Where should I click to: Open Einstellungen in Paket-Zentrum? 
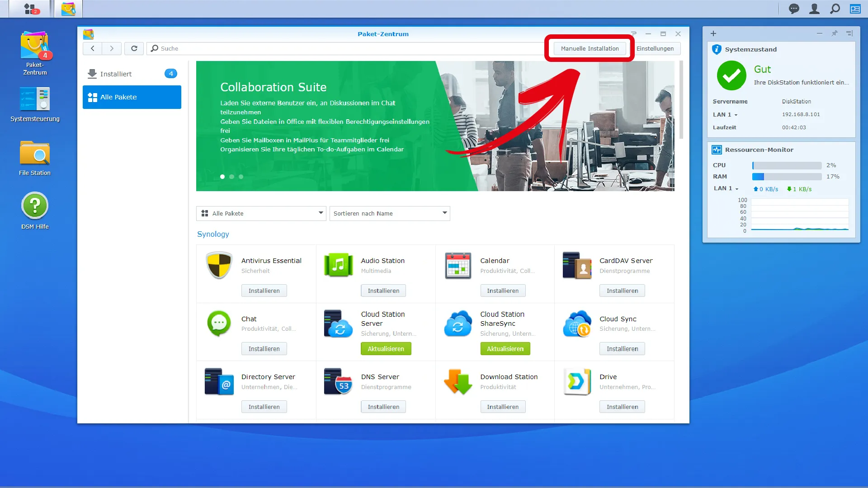point(655,48)
